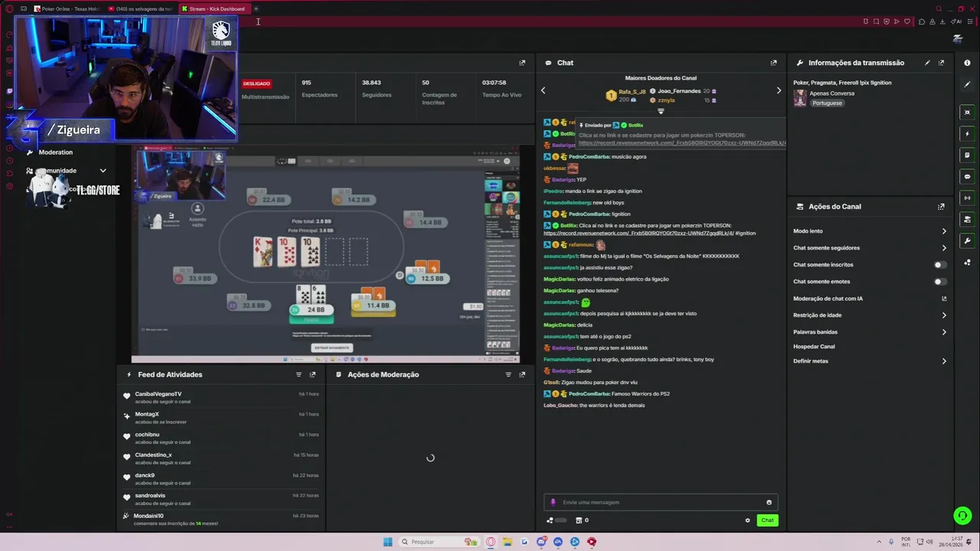980x551 pixels.
Task: Open the gift store icon below the chat input
Action: pos(579,520)
